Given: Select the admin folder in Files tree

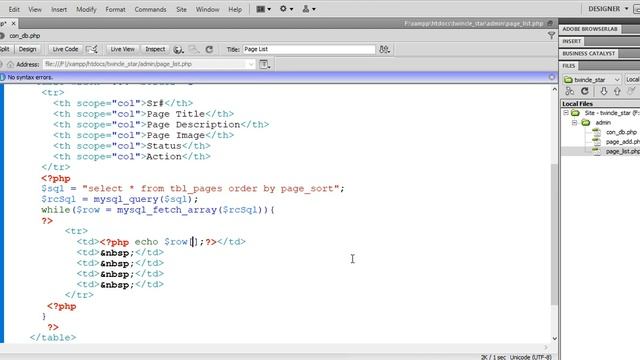Looking at the screenshot, I should 602,122.
